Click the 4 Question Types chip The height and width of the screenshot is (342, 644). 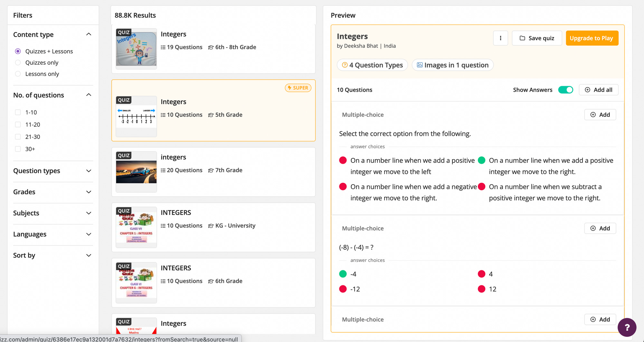click(x=372, y=65)
